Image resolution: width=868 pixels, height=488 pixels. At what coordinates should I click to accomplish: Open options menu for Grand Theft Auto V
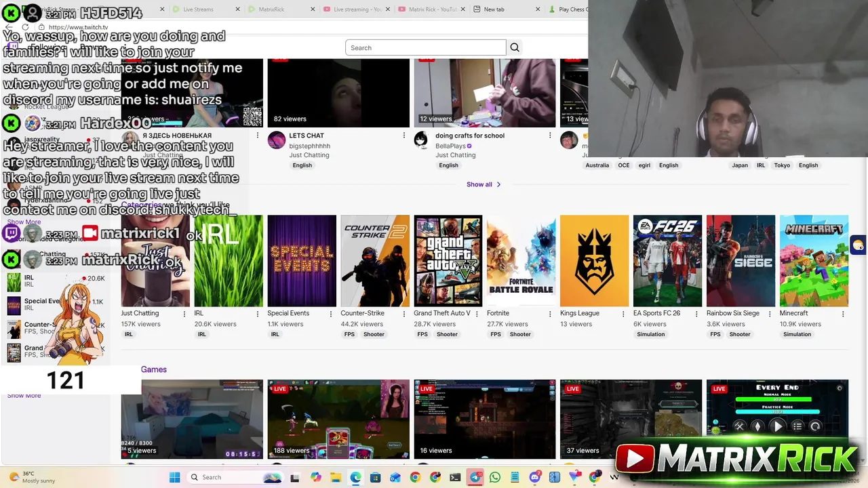tap(477, 314)
